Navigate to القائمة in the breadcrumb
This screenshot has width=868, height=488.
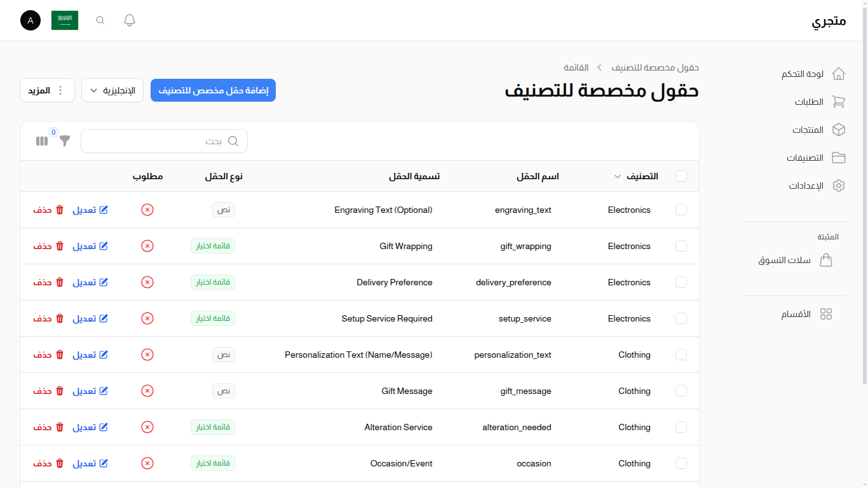point(576,67)
